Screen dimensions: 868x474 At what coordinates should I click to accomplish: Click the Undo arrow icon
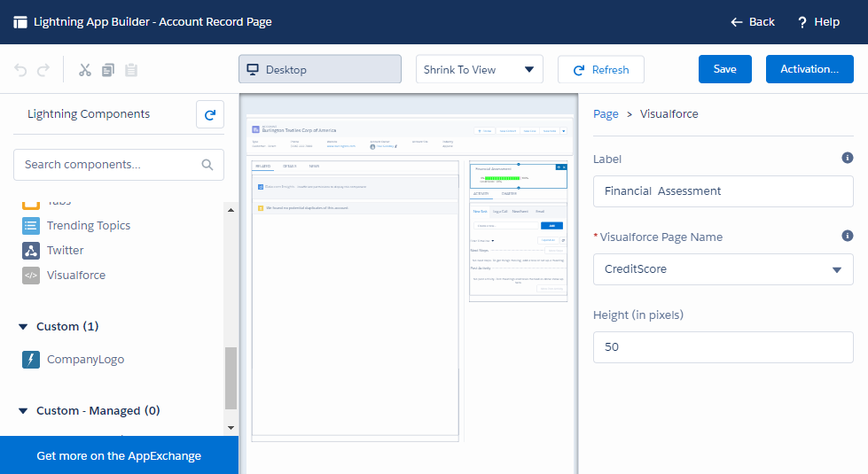[21, 70]
